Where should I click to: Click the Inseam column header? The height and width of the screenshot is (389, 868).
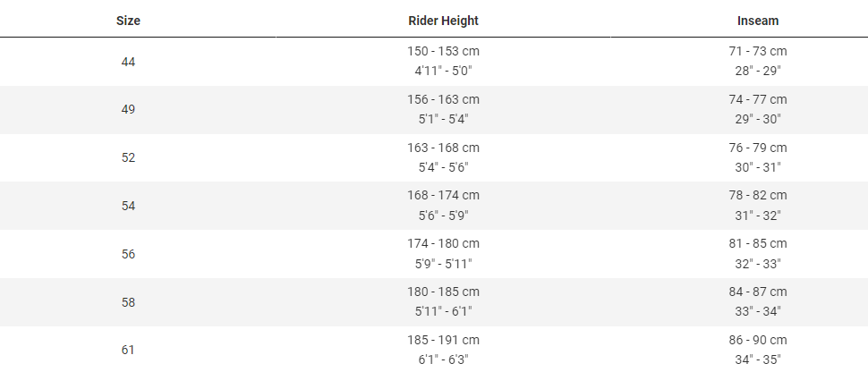point(758,21)
